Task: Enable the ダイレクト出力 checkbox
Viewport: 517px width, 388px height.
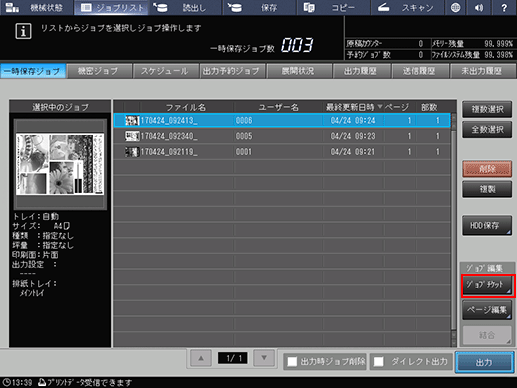Action: point(379,361)
